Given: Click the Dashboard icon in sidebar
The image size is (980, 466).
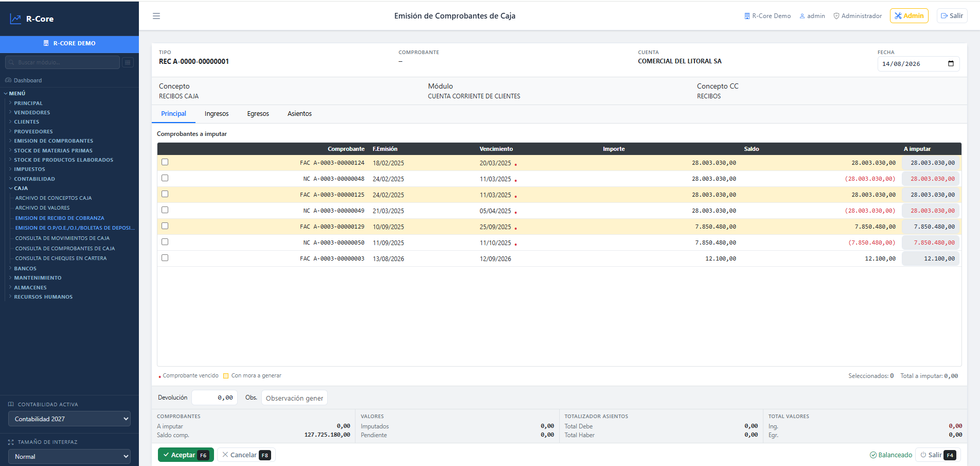Looking at the screenshot, I should (8, 80).
